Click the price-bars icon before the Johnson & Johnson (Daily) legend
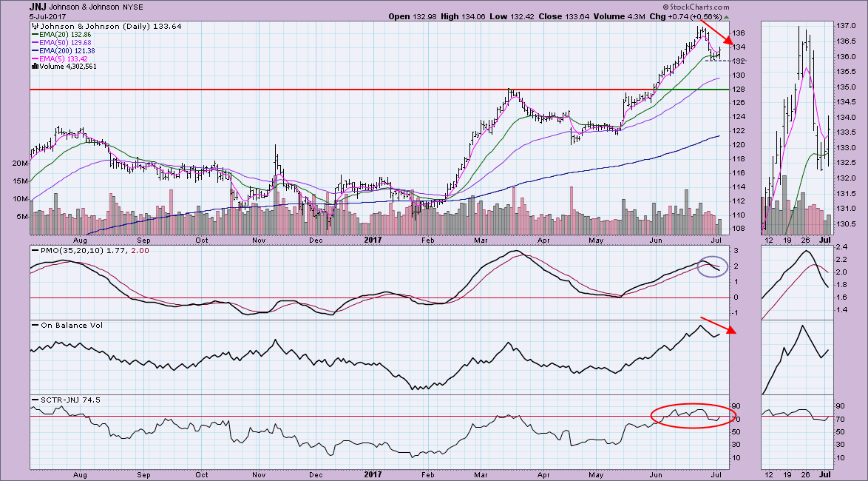Screen dimensions: 868x481 click(x=33, y=26)
